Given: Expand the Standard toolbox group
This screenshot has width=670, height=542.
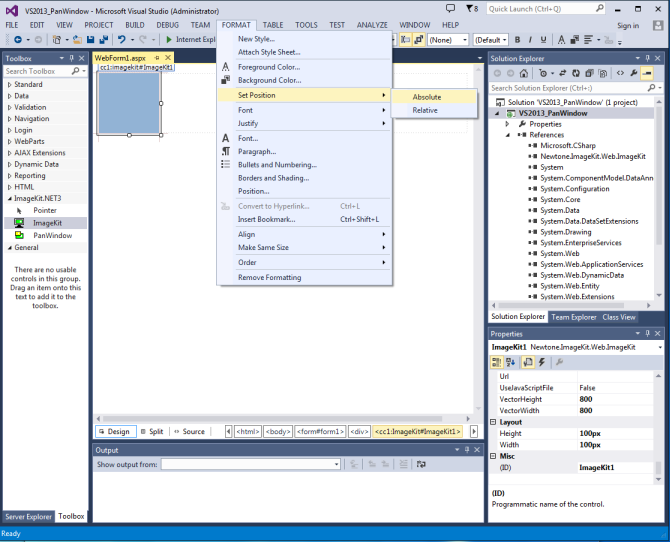Looking at the screenshot, I should coord(9,85).
